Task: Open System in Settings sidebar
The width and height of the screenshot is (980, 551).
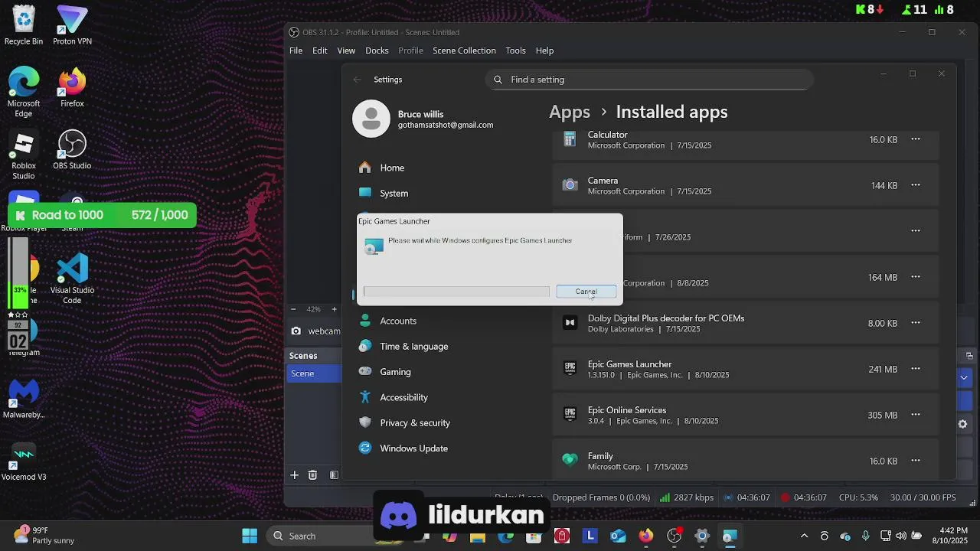Action: [394, 194]
